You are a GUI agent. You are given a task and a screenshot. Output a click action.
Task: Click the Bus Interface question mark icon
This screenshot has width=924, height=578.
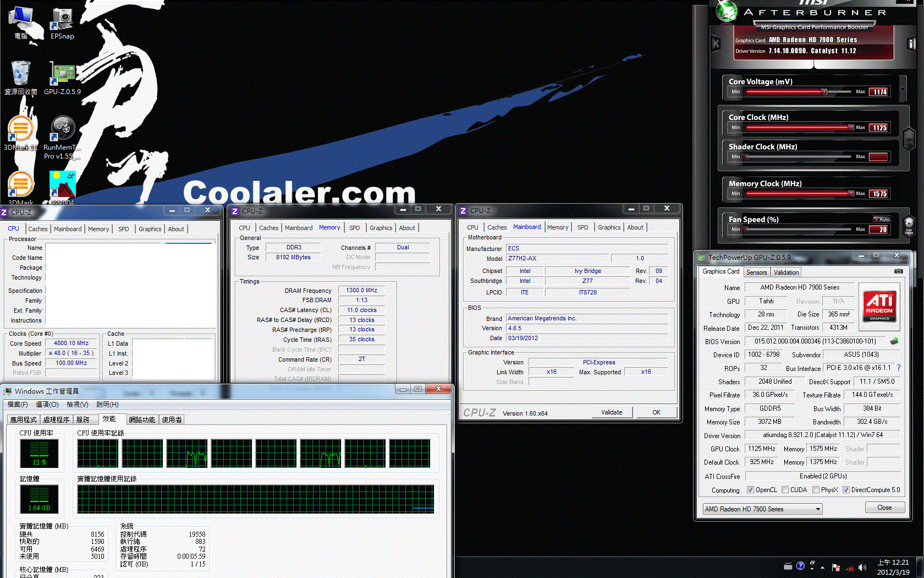pyautogui.click(x=899, y=368)
